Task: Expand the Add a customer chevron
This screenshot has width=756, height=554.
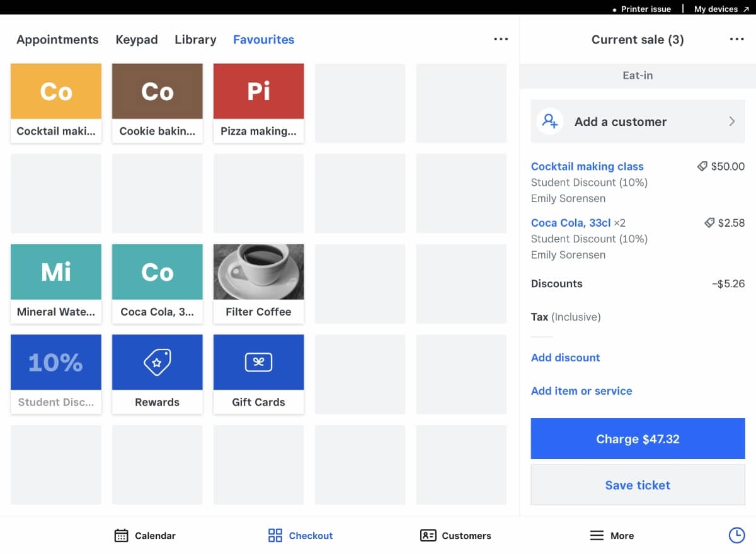Action: pyautogui.click(x=732, y=122)
